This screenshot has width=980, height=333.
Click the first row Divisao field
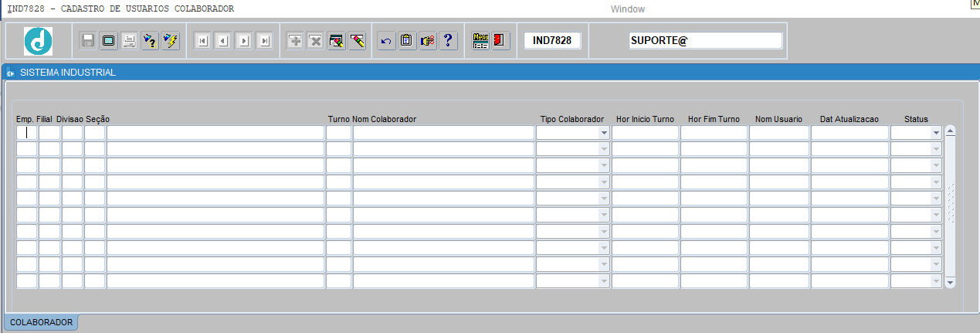pyautogui.click(x=72, y=133)
